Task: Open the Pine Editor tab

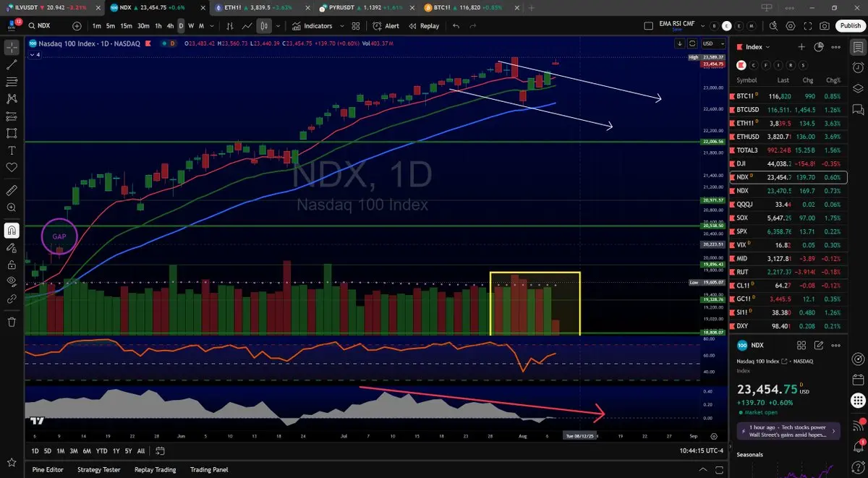Action: (x=48, y=469)
